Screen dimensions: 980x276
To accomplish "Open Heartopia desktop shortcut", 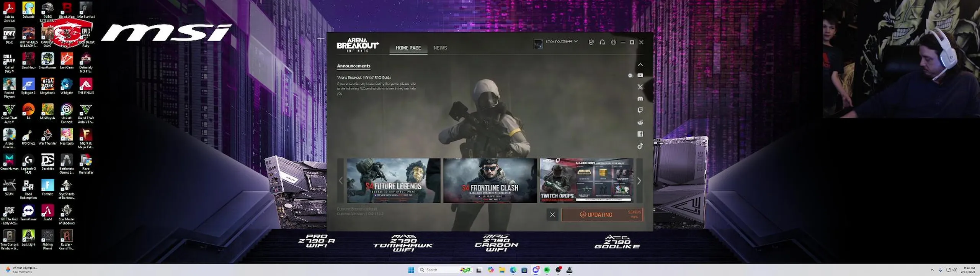I will 67,137.
